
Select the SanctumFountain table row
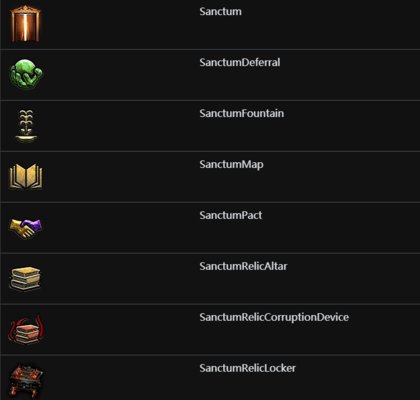coord(210,126)
